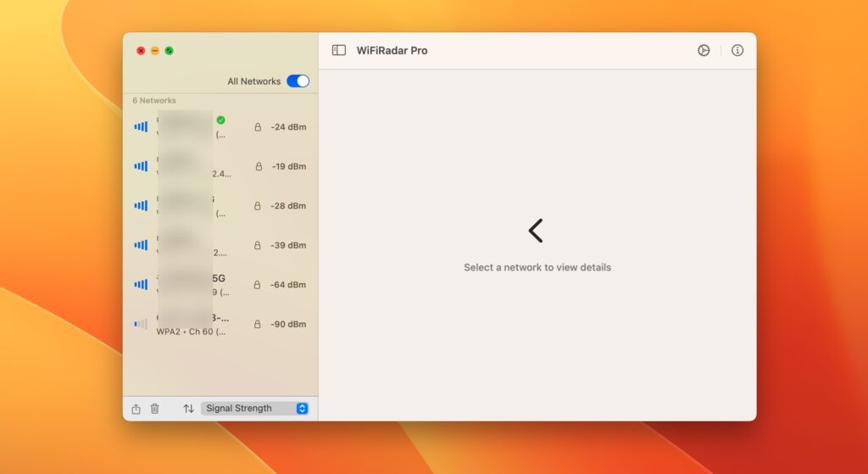
Task: Select the network at -39 dBm
Action: (x=220, y=245)
